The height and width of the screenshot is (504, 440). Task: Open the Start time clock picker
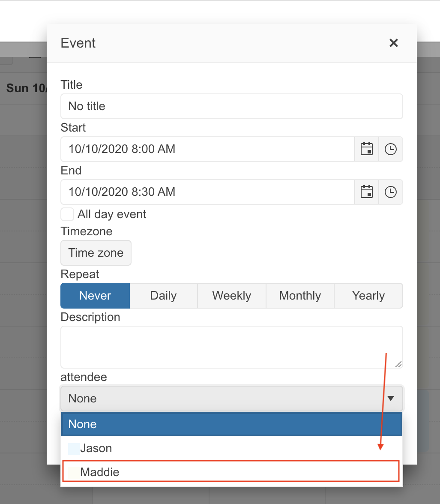coord(390,149)
